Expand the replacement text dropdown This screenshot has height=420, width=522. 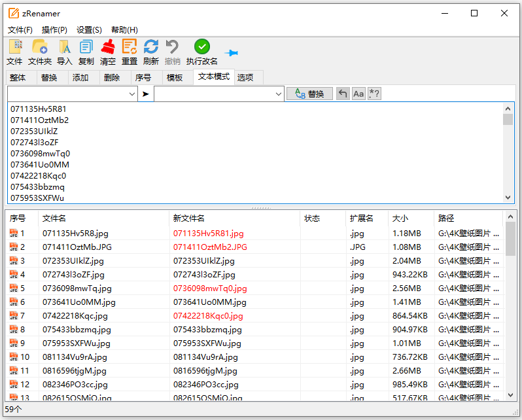[279, 94]
